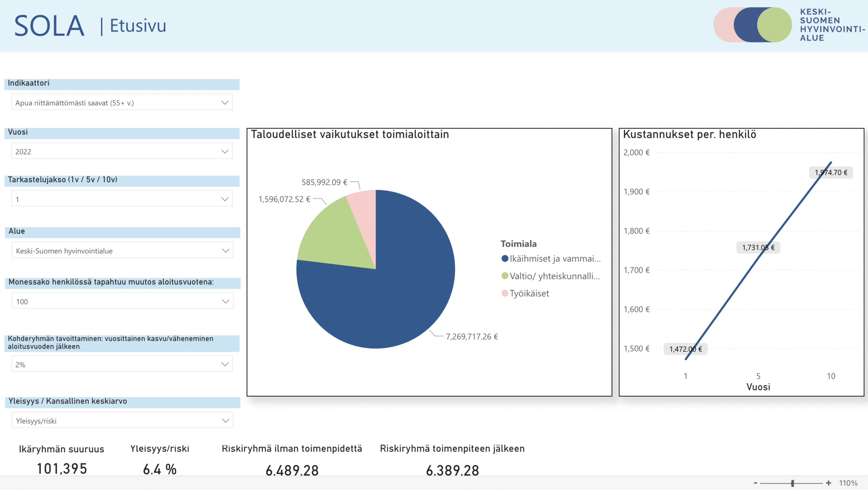Click the zoom out minus icon

tap(755, 483)
